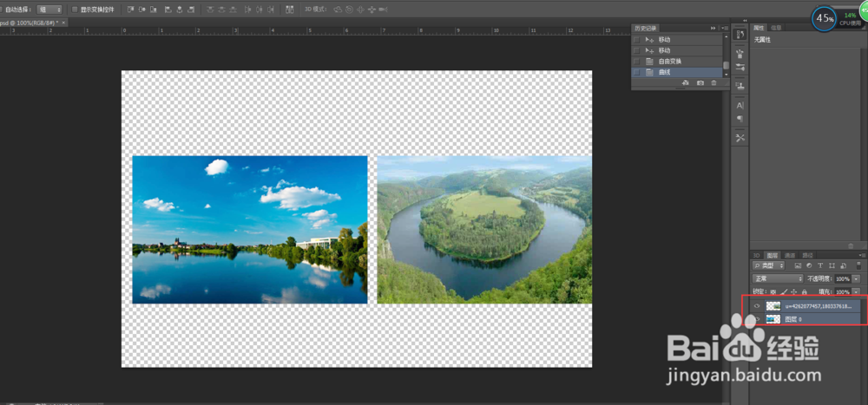Filter layers by smart object icon

coord(843,265)
